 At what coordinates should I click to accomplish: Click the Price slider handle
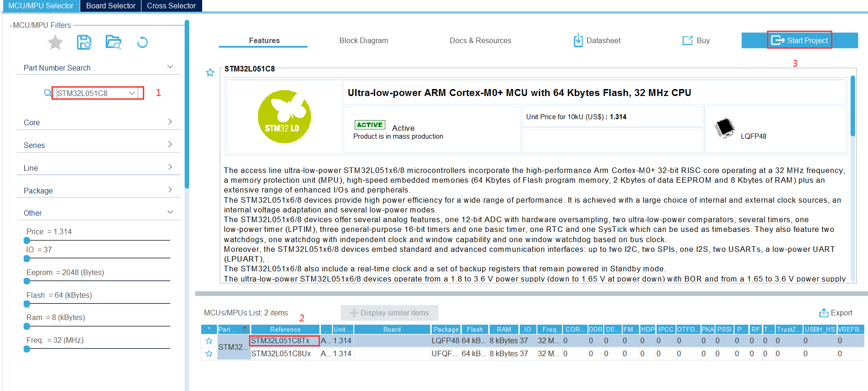(x=27, y=240)
